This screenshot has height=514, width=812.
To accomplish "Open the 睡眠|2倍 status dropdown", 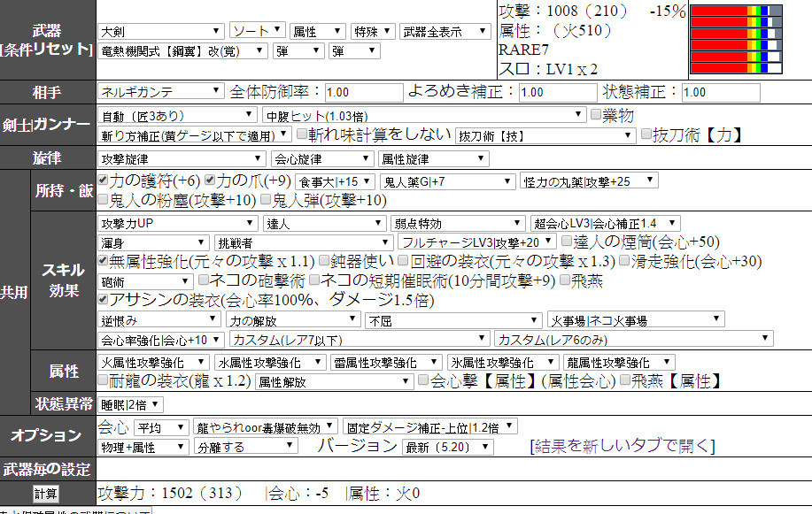I will coord(130,404).
